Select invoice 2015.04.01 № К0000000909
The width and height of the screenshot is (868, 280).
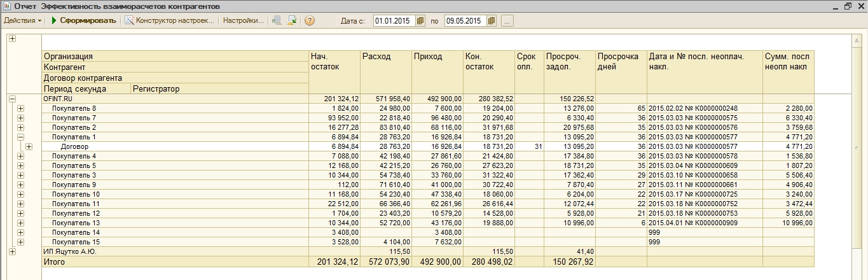pyautogui.click(x=705, y=223)
